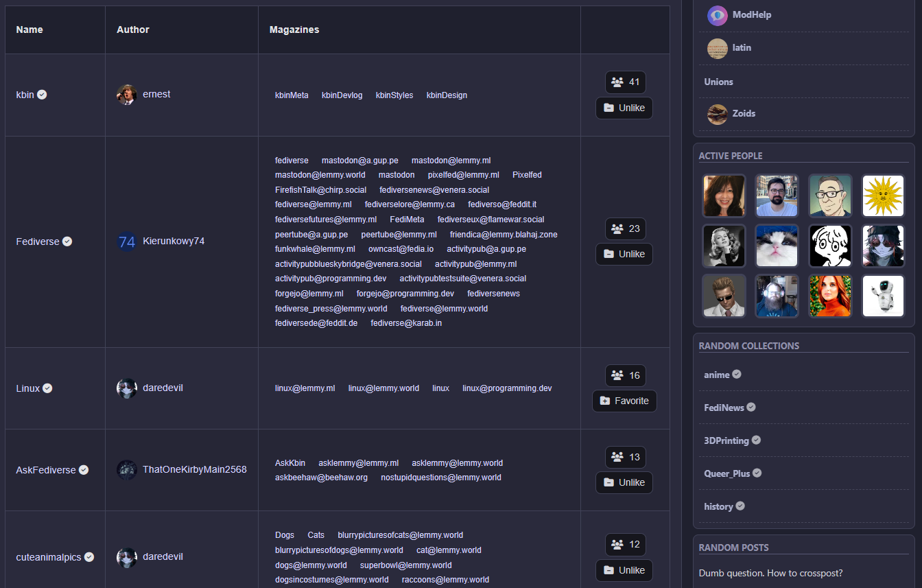The height and width of the screenshot is (588, 922).
Task: Click the Name column header
Action: pos(29,30)
